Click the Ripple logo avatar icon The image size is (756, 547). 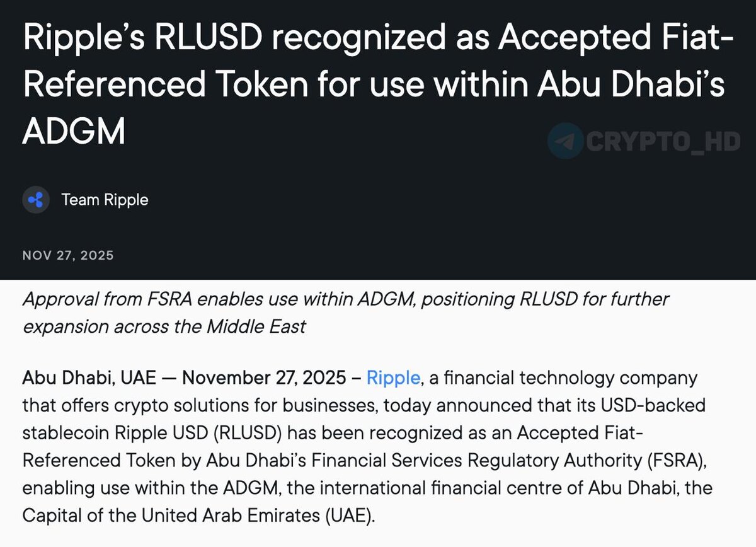pyautogui.click(x=36, y=200)
